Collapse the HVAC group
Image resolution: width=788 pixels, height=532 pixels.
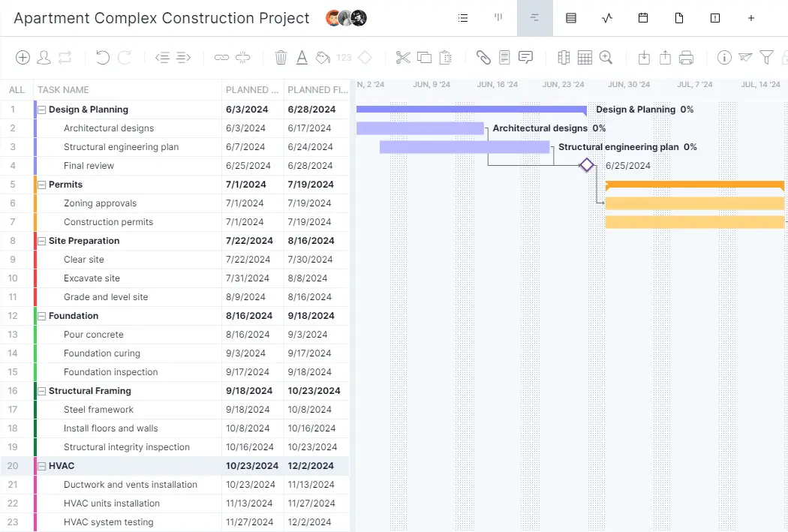tap(42, 466)
